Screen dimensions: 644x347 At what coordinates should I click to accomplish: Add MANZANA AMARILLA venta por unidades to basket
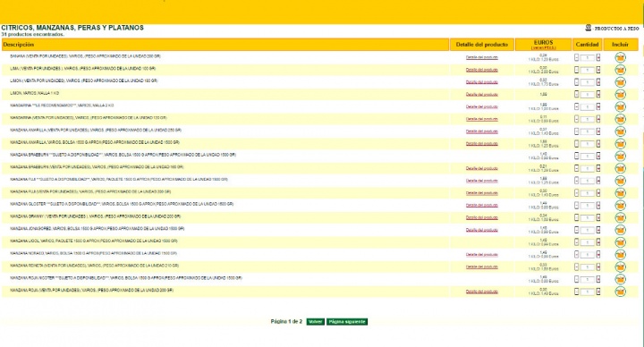point(620,131)
